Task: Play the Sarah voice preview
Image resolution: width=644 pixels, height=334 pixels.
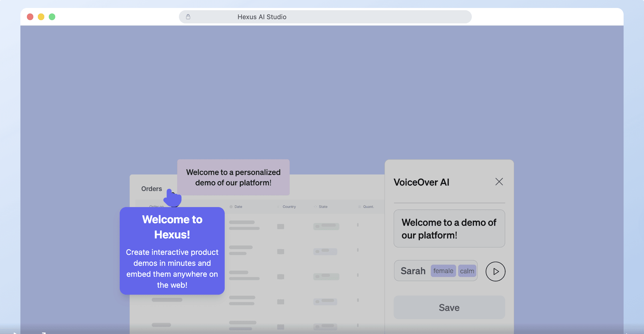Action: click(495, 271)
